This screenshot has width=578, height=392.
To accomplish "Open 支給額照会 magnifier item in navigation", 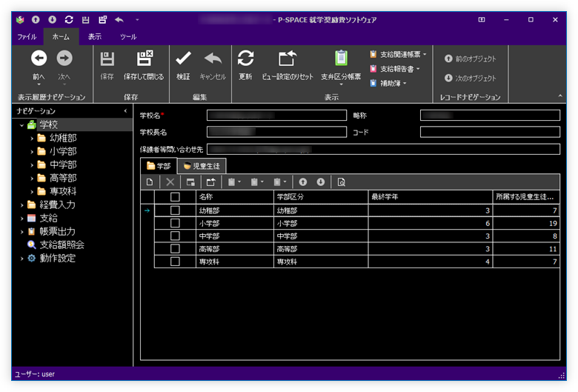I will pyautogui.click(x=56, y=245).
